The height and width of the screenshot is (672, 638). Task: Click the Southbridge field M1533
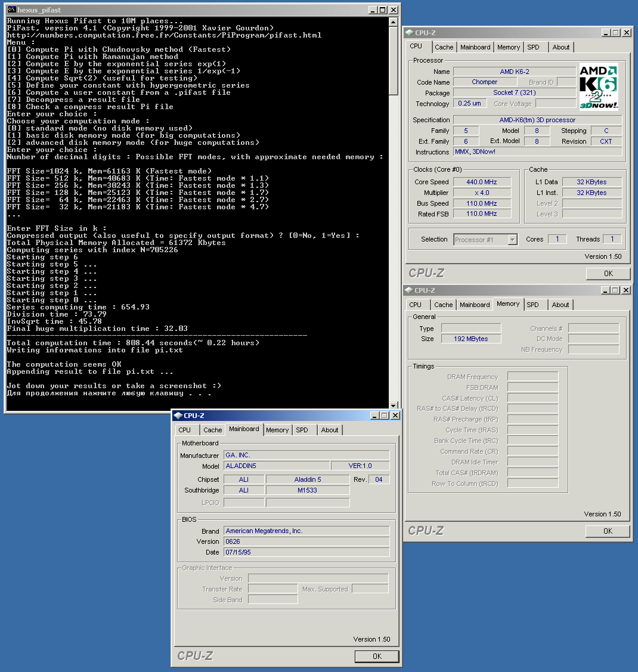pyautogui.click(x=308, y=490)
